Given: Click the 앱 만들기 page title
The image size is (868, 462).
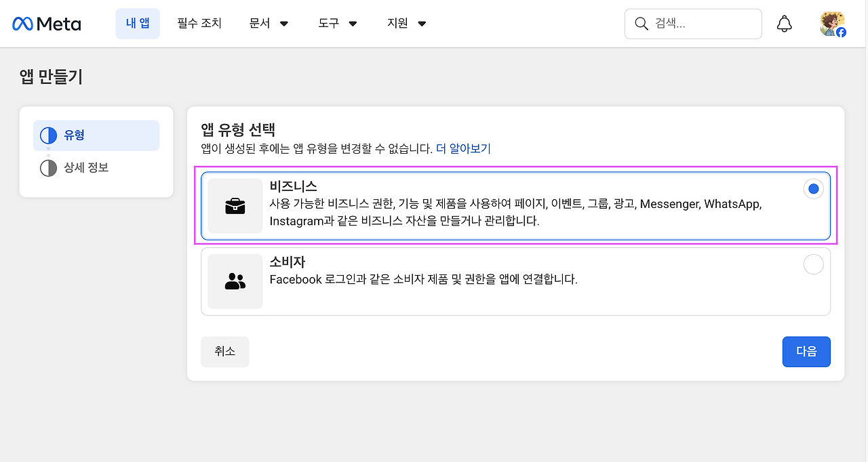Looking at the screenshot, I should tap(51, 77).
